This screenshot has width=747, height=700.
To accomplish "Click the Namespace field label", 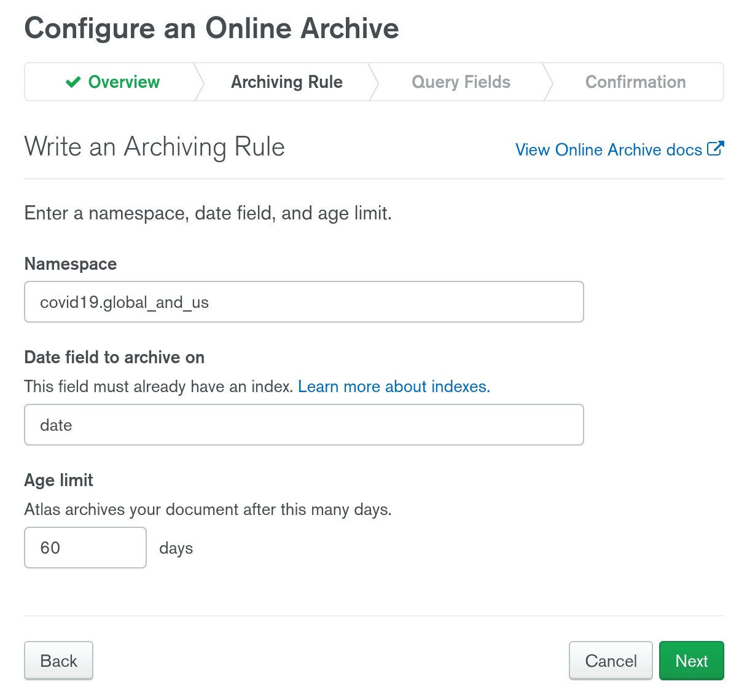I will pos(71,264).
